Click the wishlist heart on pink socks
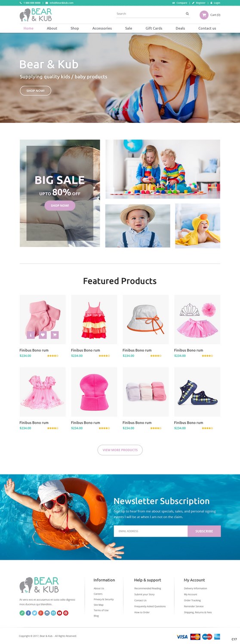Screen dimensions: 240x644 43,335
